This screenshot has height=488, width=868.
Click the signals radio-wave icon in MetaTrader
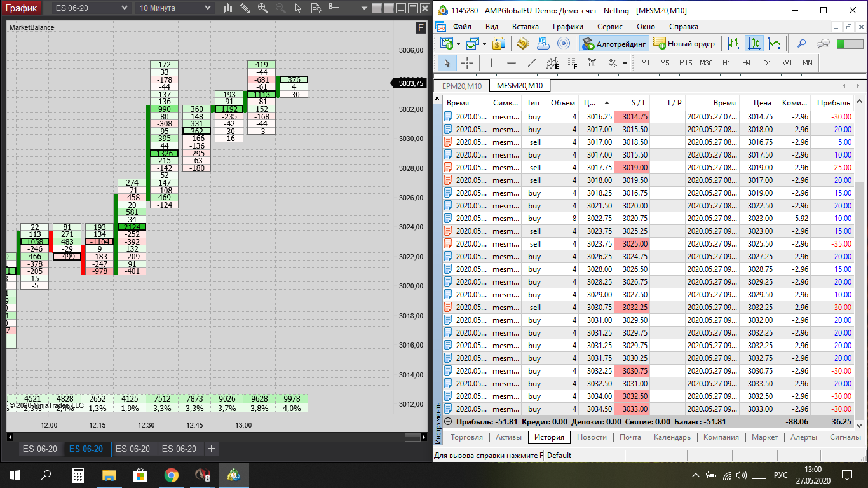pyautogui.click(x=563, y=43)
